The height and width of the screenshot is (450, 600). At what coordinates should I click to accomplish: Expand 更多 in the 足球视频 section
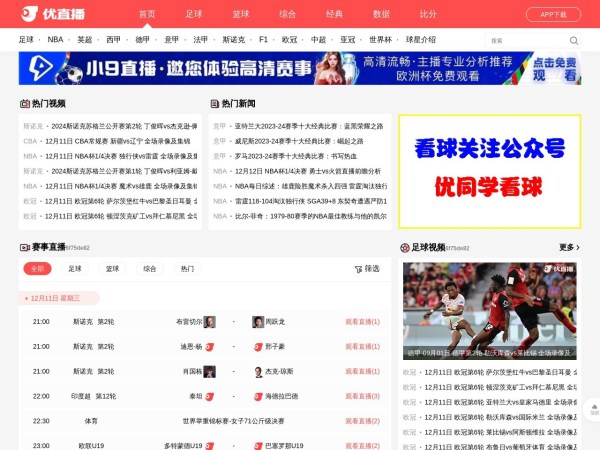pos(568,247)
